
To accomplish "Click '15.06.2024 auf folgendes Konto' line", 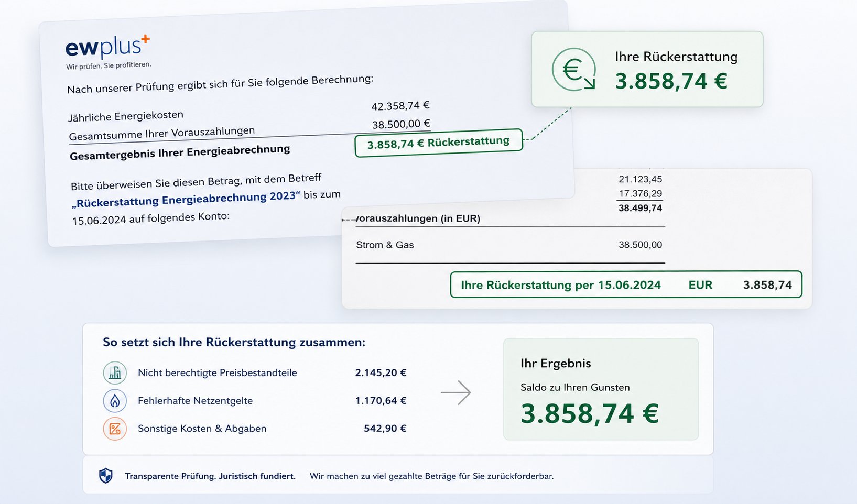I will (151, 218).
